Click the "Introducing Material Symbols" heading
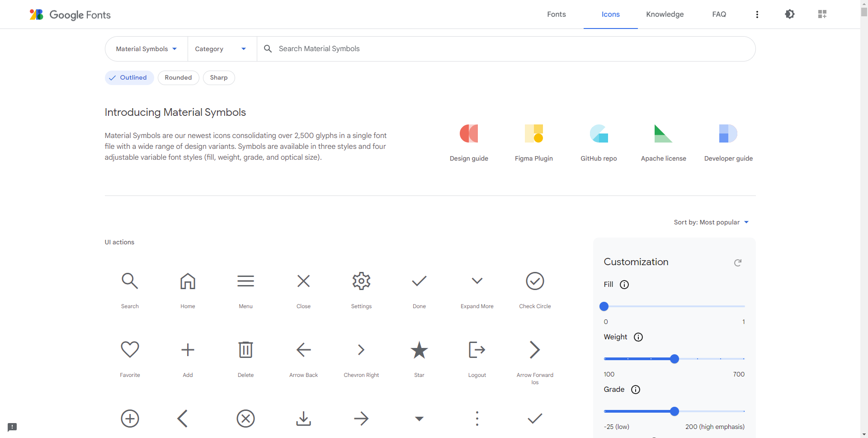 click(x=175, y=112)
